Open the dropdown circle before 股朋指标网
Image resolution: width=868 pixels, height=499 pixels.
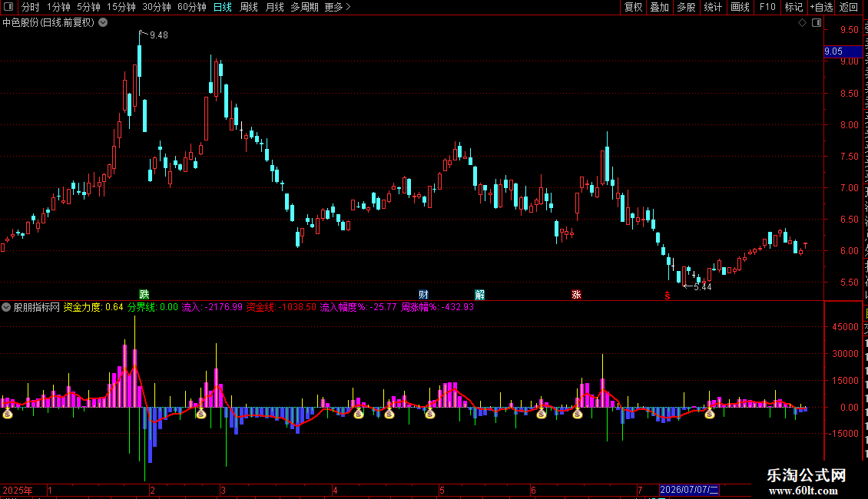[6, 307]
